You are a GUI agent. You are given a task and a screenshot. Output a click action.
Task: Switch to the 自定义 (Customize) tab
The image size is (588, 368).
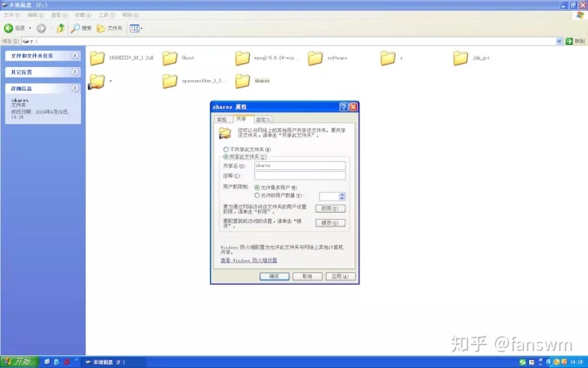263,119
